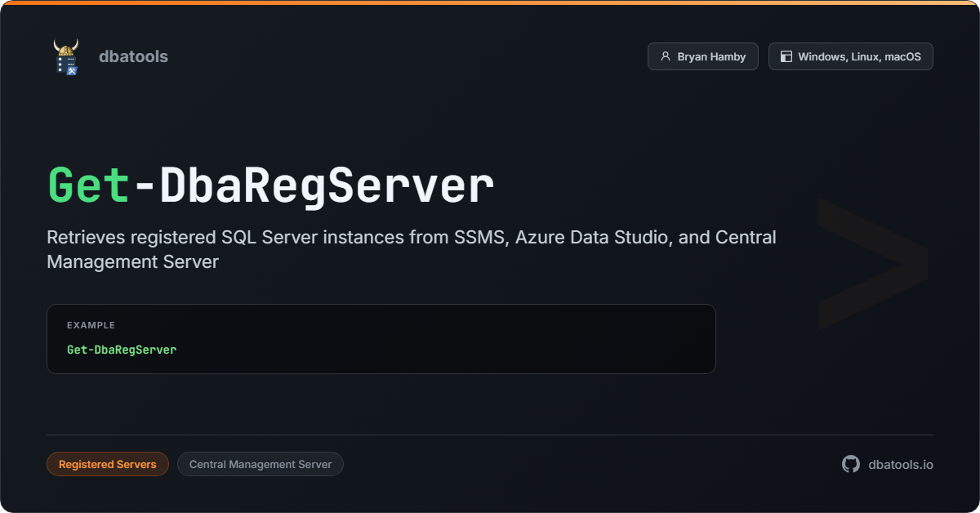Open the Bryan Hamby author badge
Image resolution: width=980 pixels, height=513 pixels.
coord(703,56)
